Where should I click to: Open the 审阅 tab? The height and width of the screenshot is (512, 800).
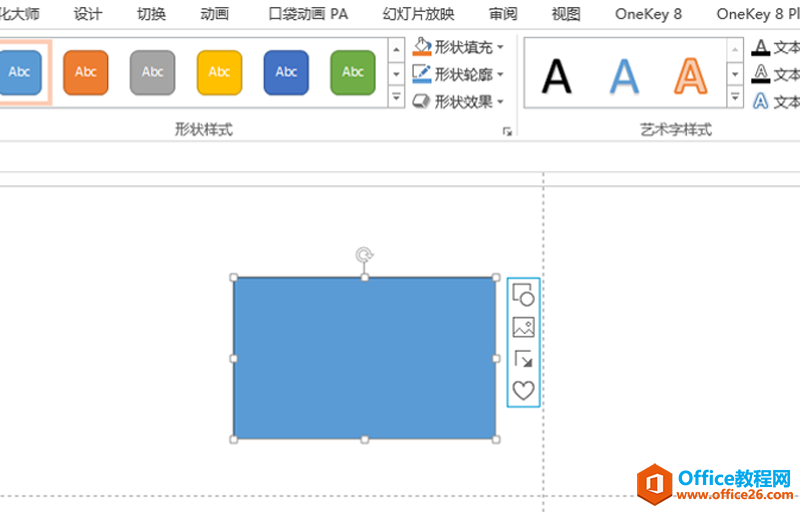pos(503,14)
